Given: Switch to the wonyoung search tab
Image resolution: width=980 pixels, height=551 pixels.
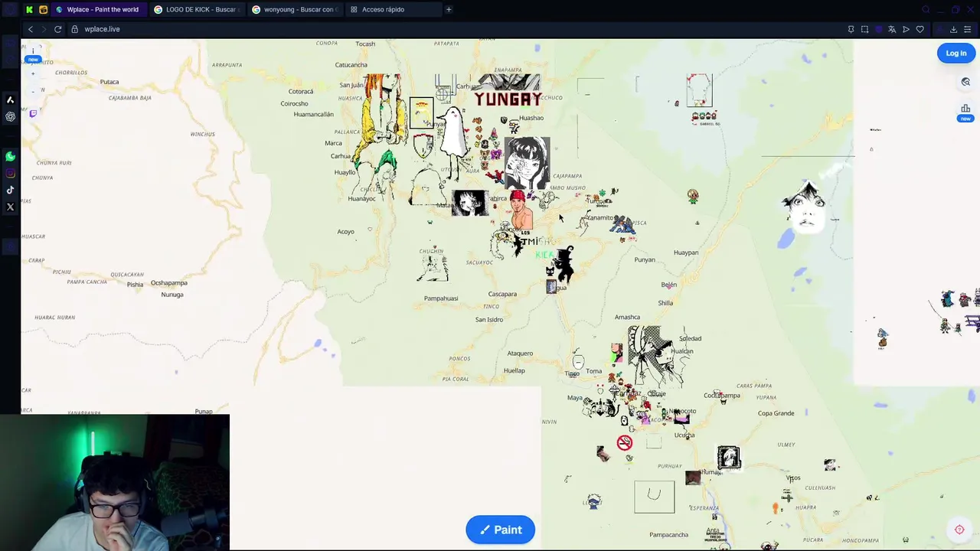Looking at the screenshot, I should [x=294, y=9].
